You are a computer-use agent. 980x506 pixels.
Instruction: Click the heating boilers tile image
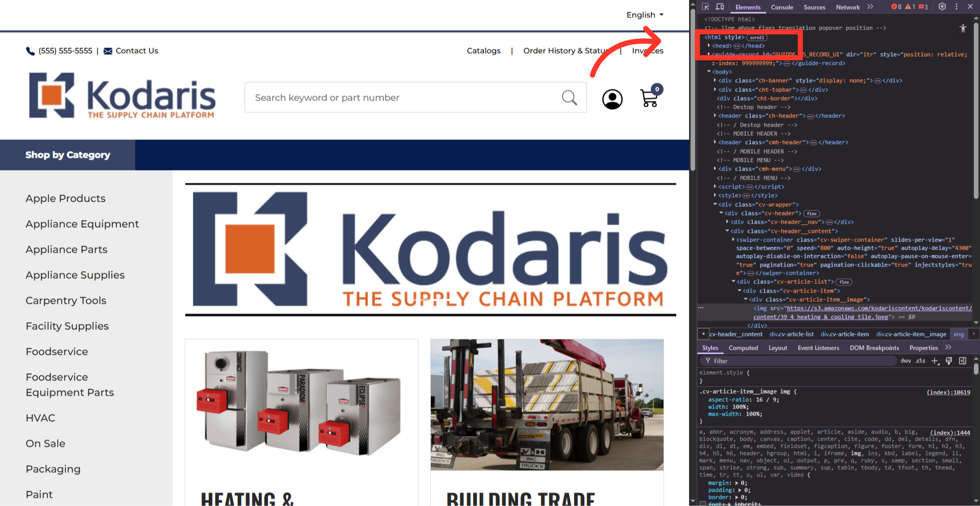point(302,405)
